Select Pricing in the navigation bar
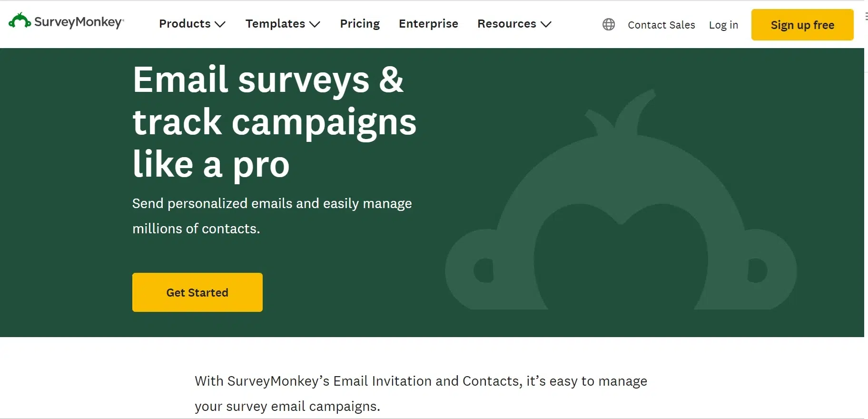The image size is (868, 419). coord(360,24)
